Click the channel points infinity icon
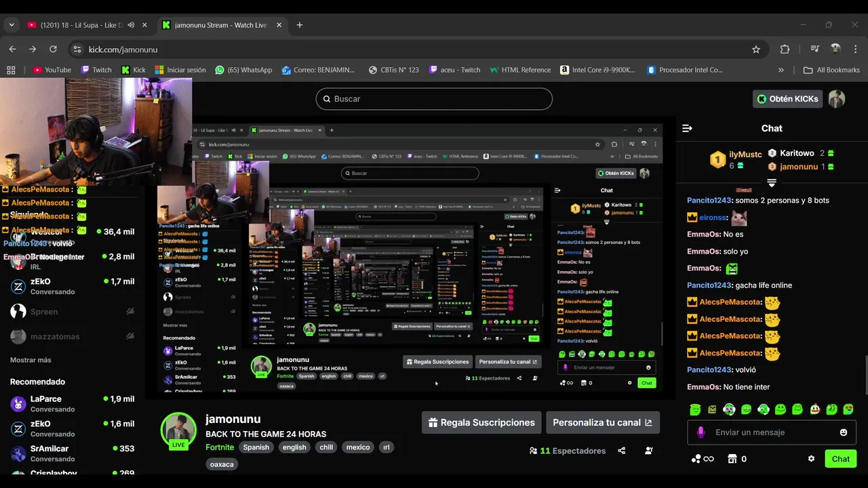 point(703,459)
